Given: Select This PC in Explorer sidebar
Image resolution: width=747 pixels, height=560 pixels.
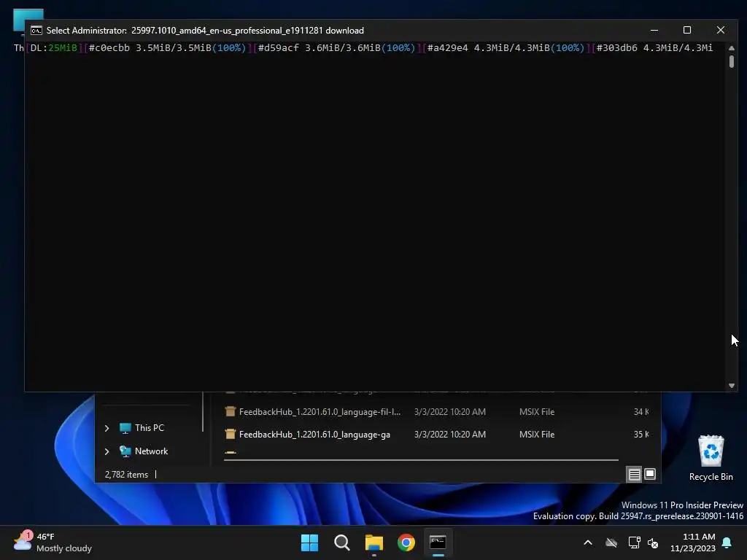Looking at the screenshot, I should (x=149, y=428).
